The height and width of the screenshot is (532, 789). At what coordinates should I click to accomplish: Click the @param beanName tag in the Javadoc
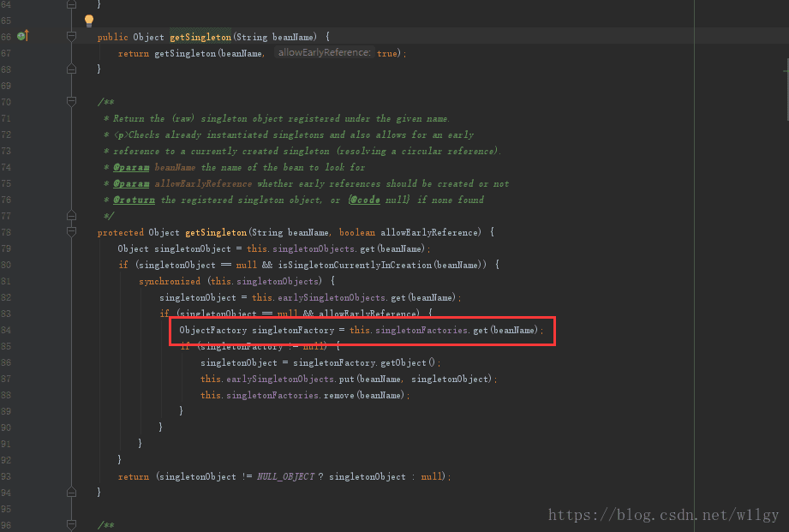coord(131,167)
